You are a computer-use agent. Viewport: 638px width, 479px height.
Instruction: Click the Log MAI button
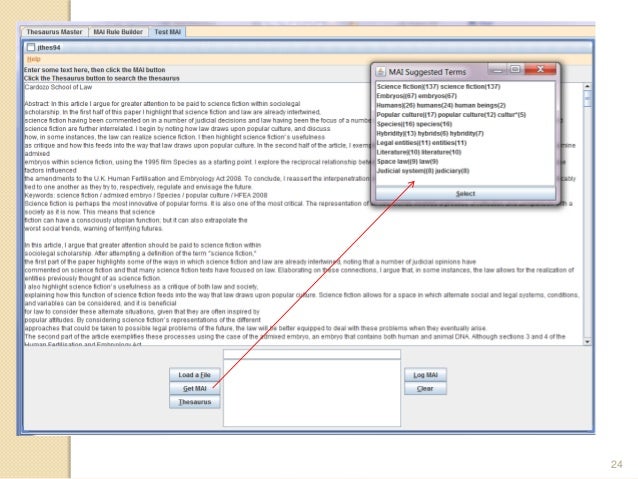click(x=425, y=375)
